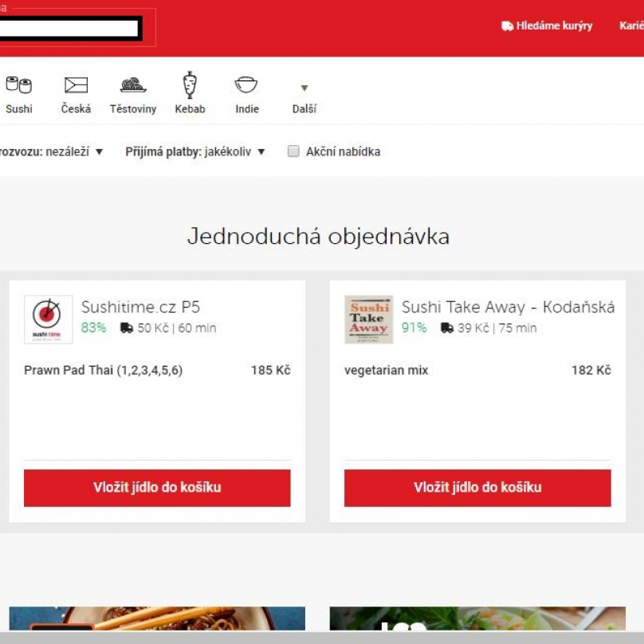Click the courier truck icon in the header
Image resolution: width=644 pixels, height=644 pixels.
click(507, 26)
